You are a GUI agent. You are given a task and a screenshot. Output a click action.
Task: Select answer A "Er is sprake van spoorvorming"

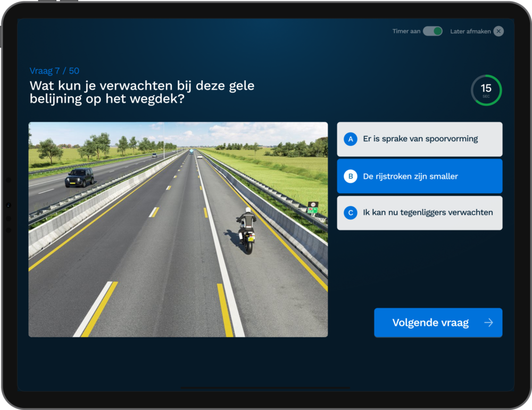coord(419,139)
